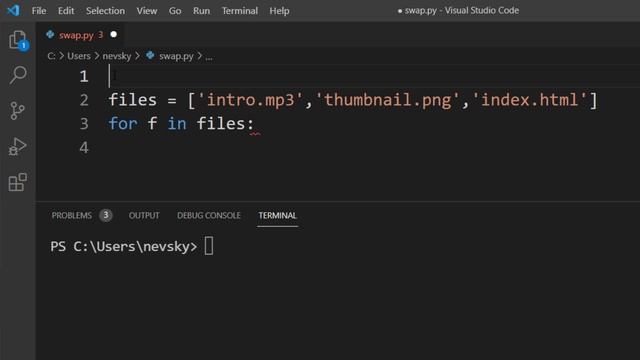Click the terminal cursor block
The image size is (640, 360).
click(x=209, y=246)
